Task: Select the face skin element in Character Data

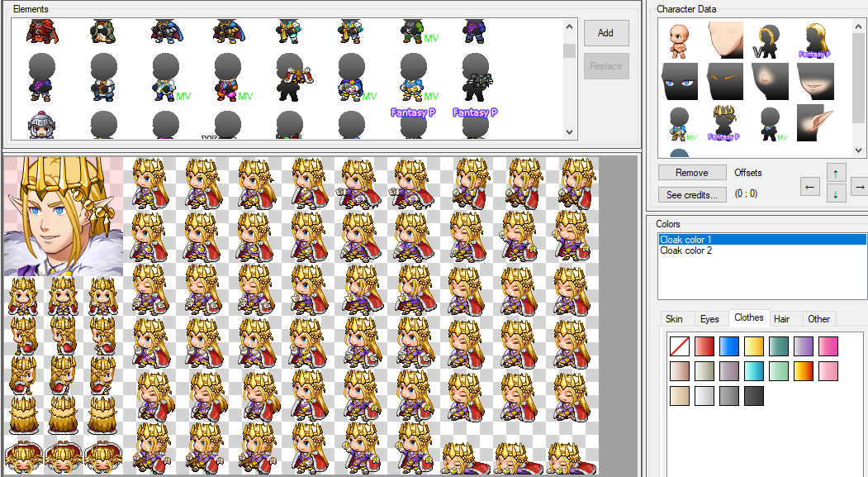Action: point(725,40)
